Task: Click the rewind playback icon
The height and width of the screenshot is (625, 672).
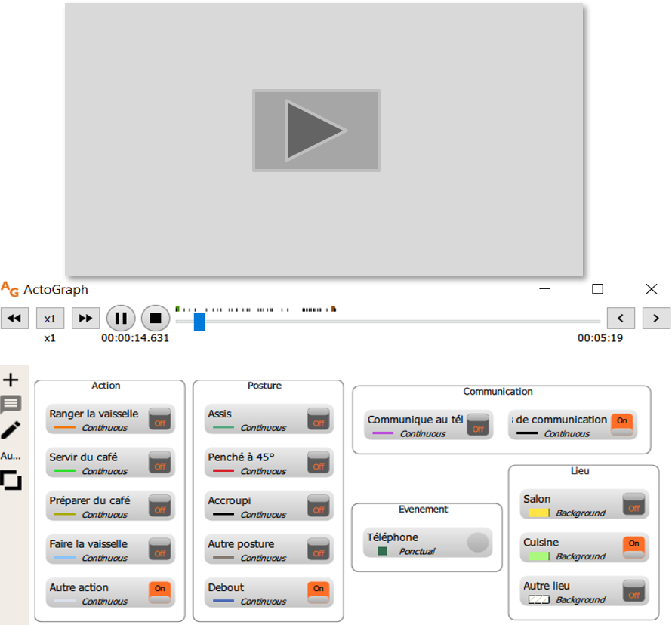Action: (x=15, y=318)
